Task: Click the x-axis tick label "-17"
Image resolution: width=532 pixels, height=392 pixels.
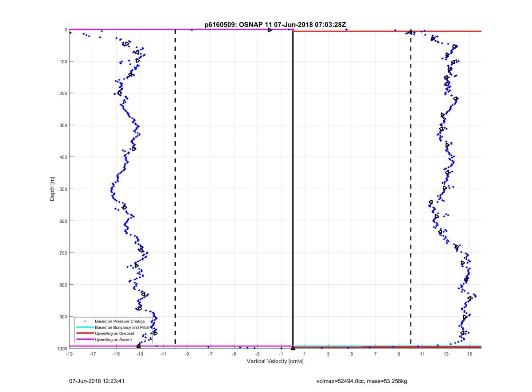Action: point(93,354)
